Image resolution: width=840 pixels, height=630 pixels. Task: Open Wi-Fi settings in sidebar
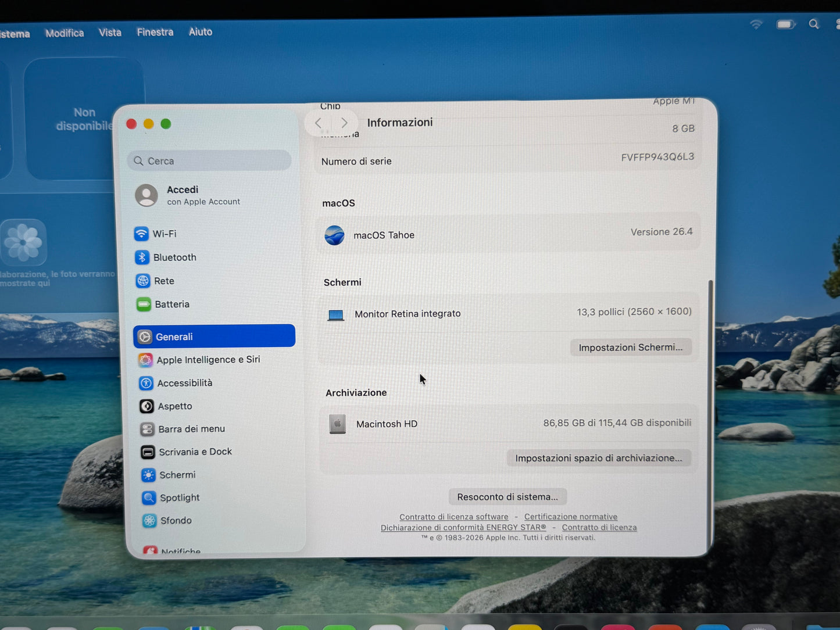click(x=155, y=234)
